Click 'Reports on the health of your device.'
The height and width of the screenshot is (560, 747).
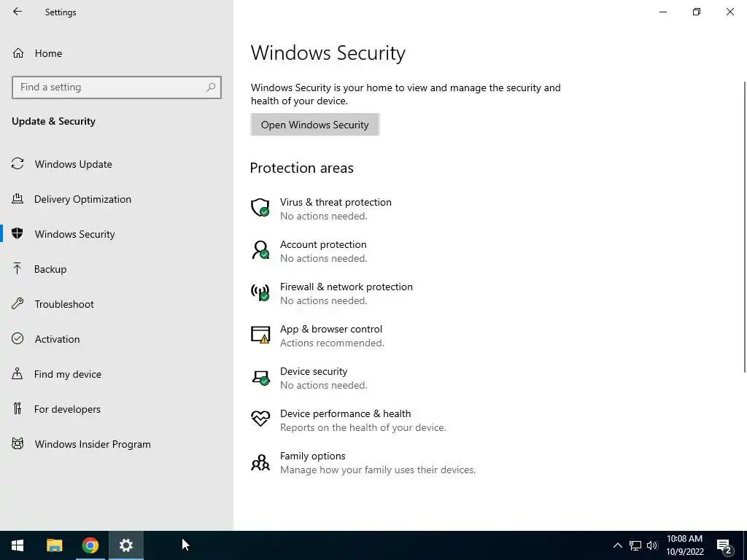363,427
